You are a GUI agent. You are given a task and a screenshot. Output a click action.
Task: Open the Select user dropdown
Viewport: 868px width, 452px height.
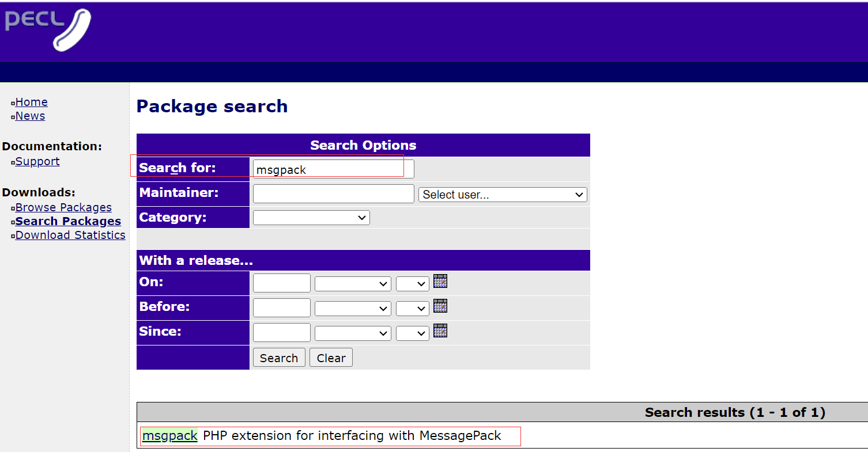[503, 195]
